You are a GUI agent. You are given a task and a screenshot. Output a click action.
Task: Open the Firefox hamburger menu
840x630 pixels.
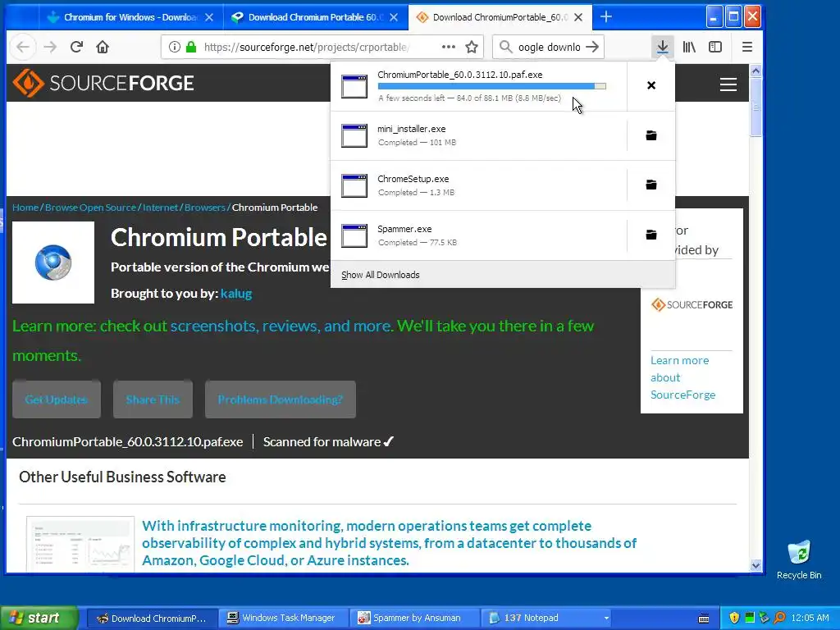747,47
